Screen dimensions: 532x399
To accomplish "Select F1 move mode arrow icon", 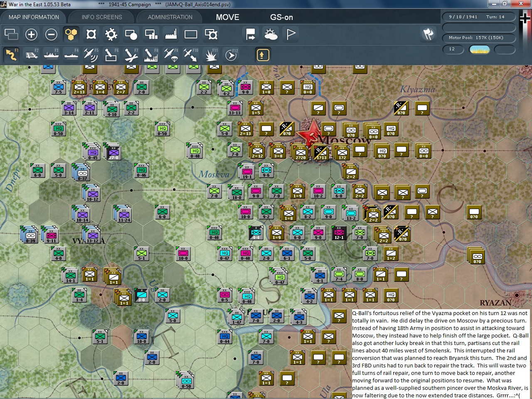I will (x=11, y=54).
